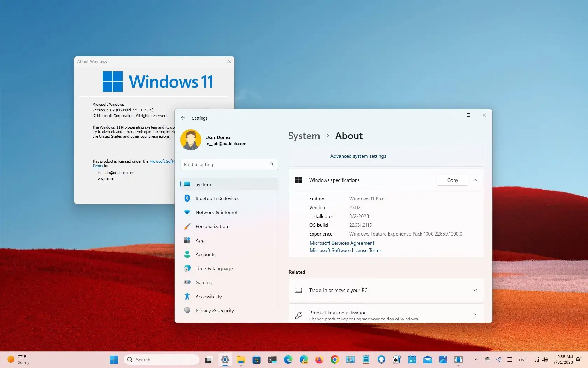Launch Microsoft Store from the taskbar
588x368 pixels.
click(x=257, y=360)
